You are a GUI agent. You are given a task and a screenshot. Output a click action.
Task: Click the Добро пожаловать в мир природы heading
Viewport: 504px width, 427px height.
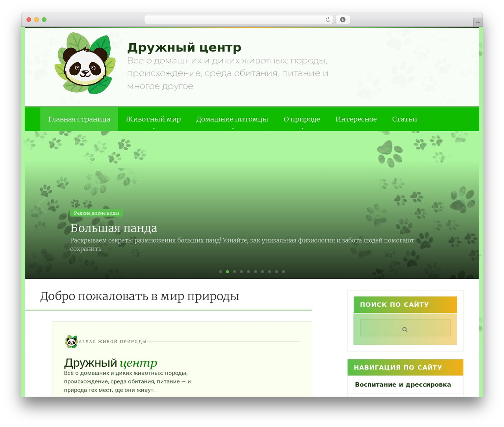pos(140,296)
